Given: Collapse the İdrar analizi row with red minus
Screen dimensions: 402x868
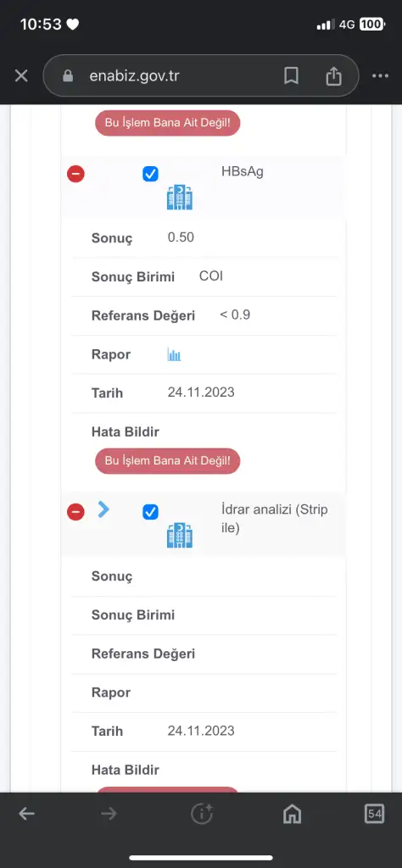Looking at the screenshot, I should tap(75, 511).
